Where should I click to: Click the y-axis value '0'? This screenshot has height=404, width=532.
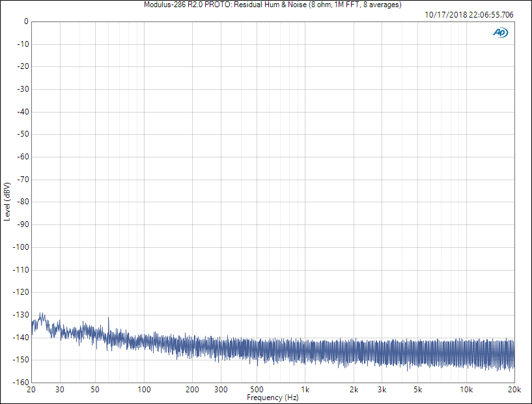[26, 21]
